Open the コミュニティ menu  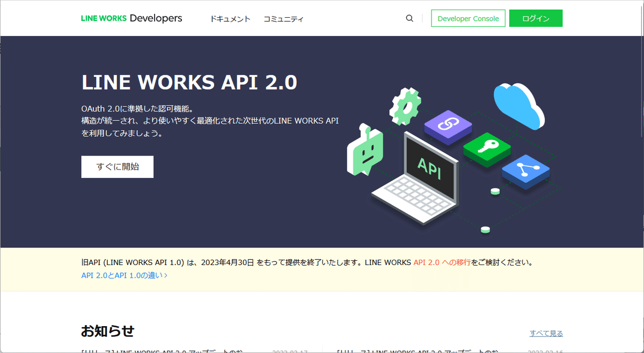coord(283,18)
